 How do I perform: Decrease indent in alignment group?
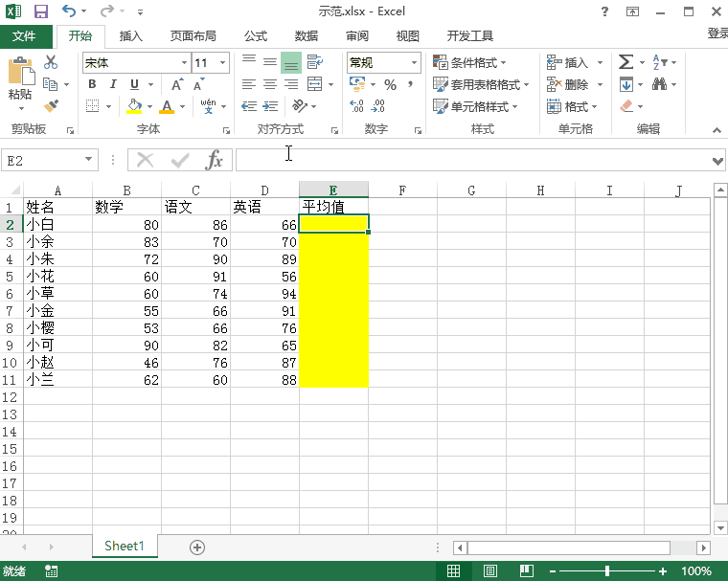[x=249, y=106]
